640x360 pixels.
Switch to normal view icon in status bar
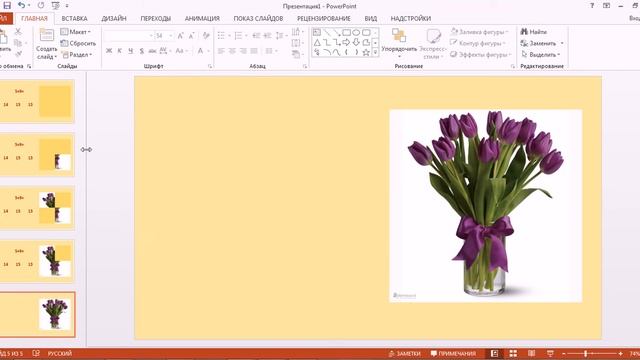[x=494, y=353]
